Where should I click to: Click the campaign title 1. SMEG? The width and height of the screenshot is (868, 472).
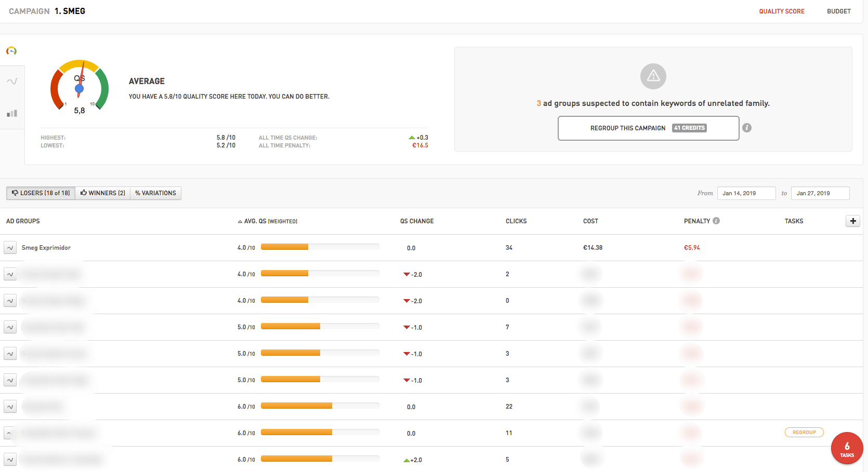tap(70, 11)
